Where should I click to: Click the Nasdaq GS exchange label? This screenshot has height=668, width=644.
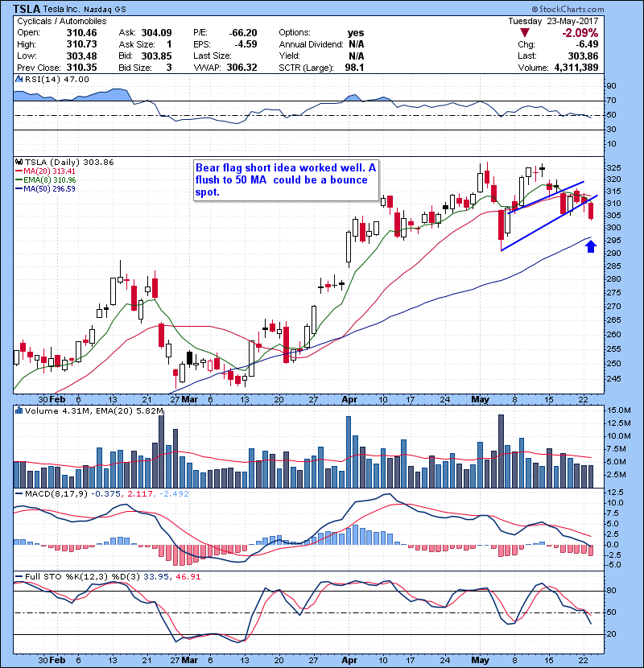pos(105,10)
